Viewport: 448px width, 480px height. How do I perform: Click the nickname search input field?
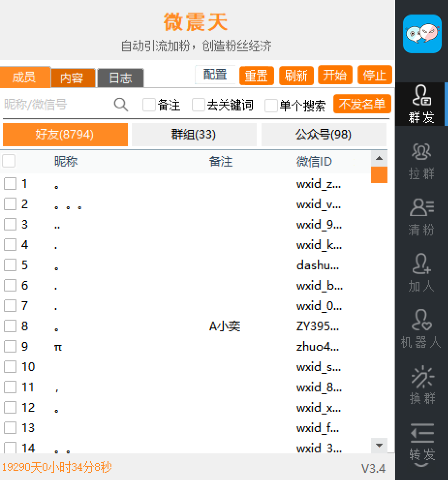point(53,104)
